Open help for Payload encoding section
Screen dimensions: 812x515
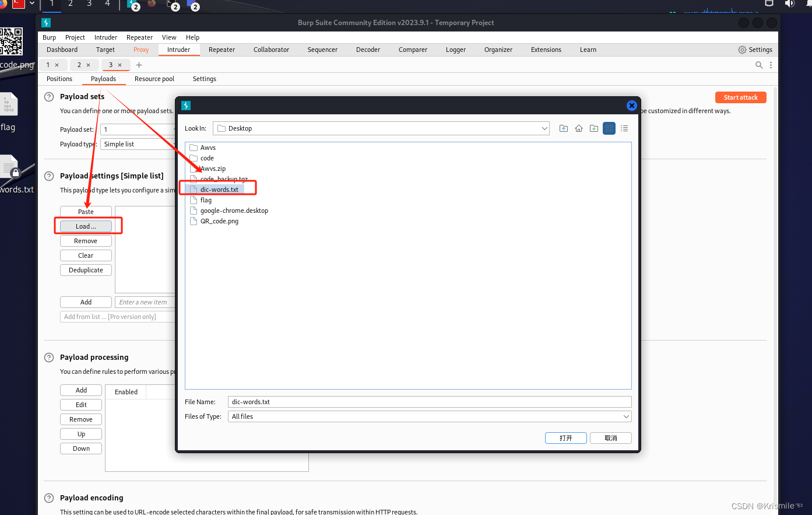[49, 498]
